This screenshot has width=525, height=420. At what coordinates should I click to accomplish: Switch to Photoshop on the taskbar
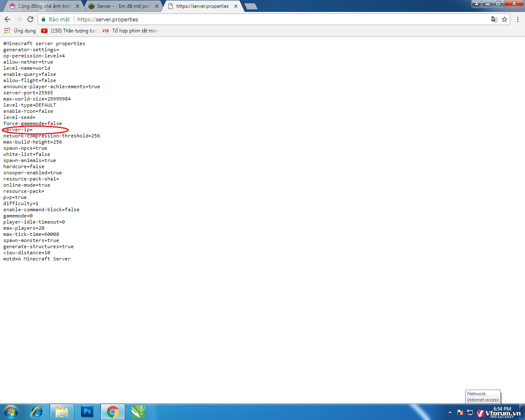coord(87,412)
